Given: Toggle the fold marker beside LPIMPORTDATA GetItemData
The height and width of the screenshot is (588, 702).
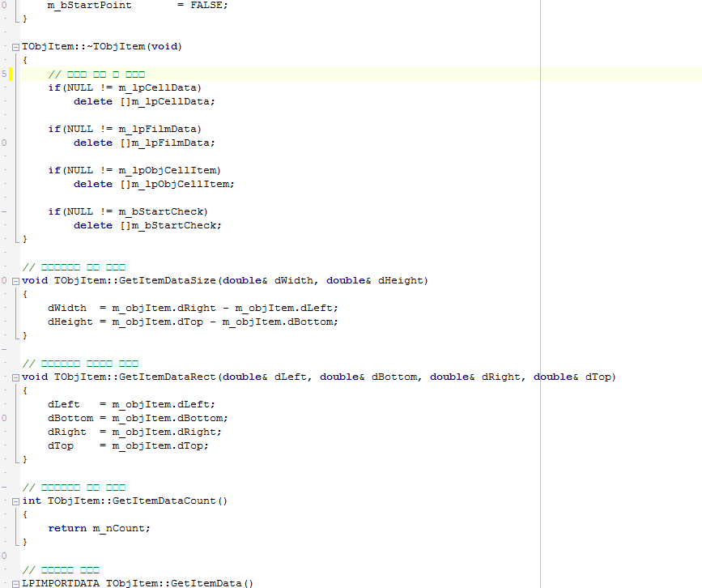Looking at the screenshot, I should click(16, 583).
